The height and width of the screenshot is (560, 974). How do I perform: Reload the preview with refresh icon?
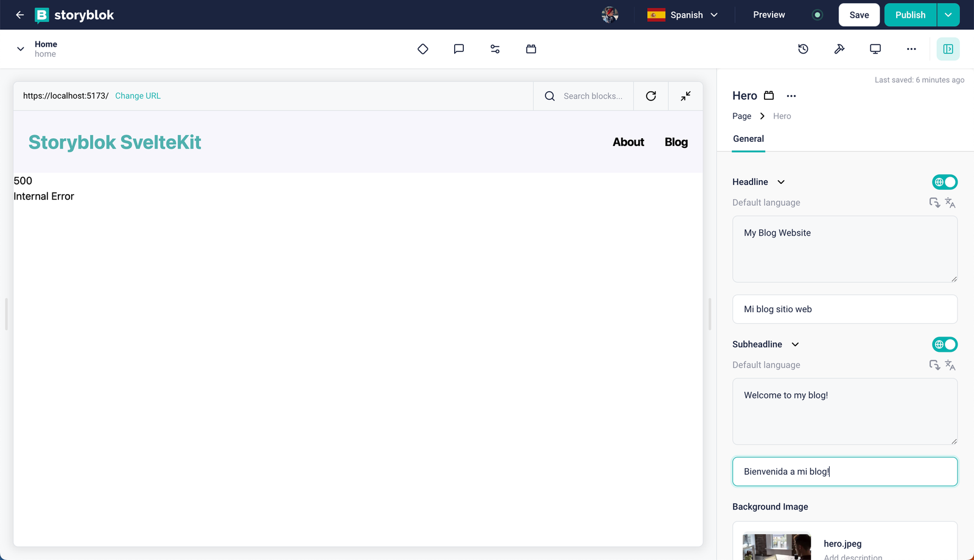pyautogui.click(x=651, y=96)
